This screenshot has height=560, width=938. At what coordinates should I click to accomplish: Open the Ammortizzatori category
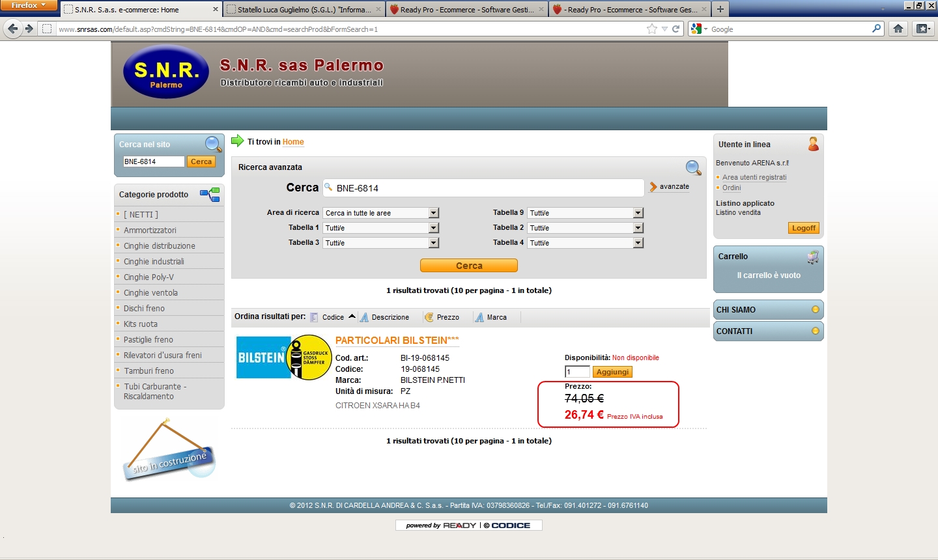(150, 230)
